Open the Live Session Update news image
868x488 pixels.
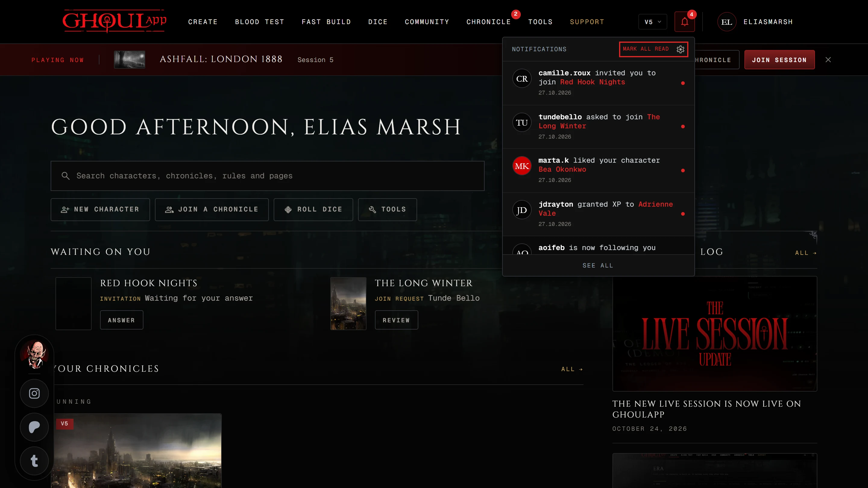click(714, 334)
